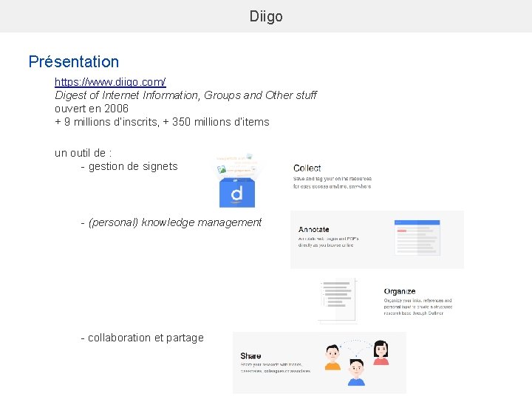Click the blue-shirt person avatar in Share
Image resolution: width=532 pixels, height=399 pixels.
[356, 372]
